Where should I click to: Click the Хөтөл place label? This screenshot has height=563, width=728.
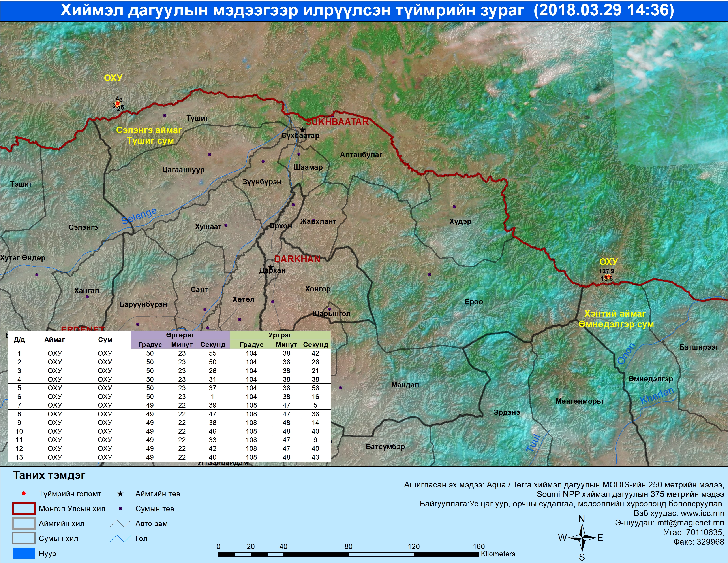[x=243, y=300]
